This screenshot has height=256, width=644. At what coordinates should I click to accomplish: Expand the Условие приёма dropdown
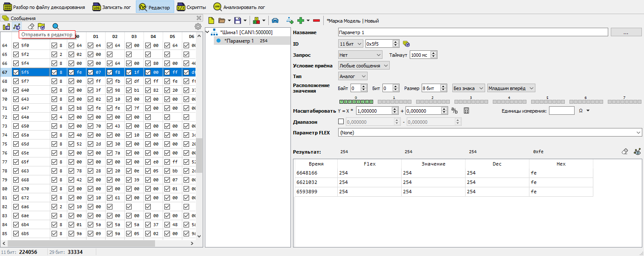click(x=364, y=66)
